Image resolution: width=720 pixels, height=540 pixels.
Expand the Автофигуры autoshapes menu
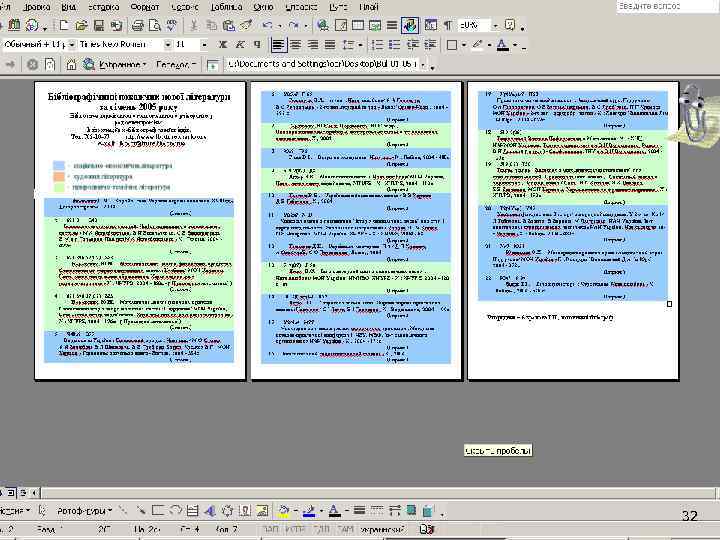pyautogui.click(x=84, y=511)
